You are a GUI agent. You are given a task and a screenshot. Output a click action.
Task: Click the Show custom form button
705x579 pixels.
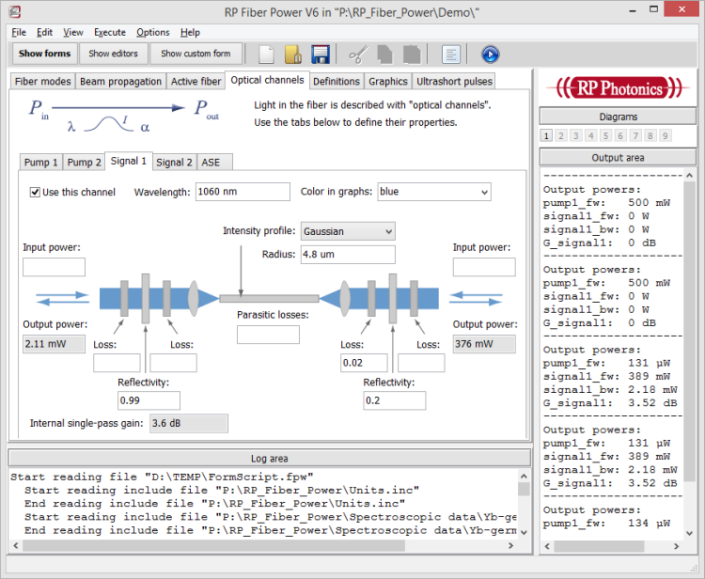pos(196,53)
